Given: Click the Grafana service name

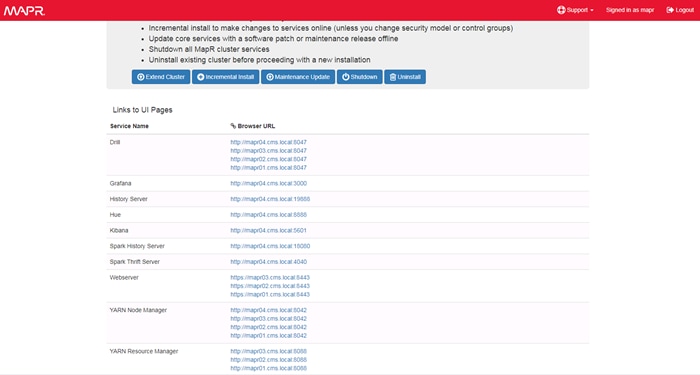Looking at the screenshot, I should 121,183.
